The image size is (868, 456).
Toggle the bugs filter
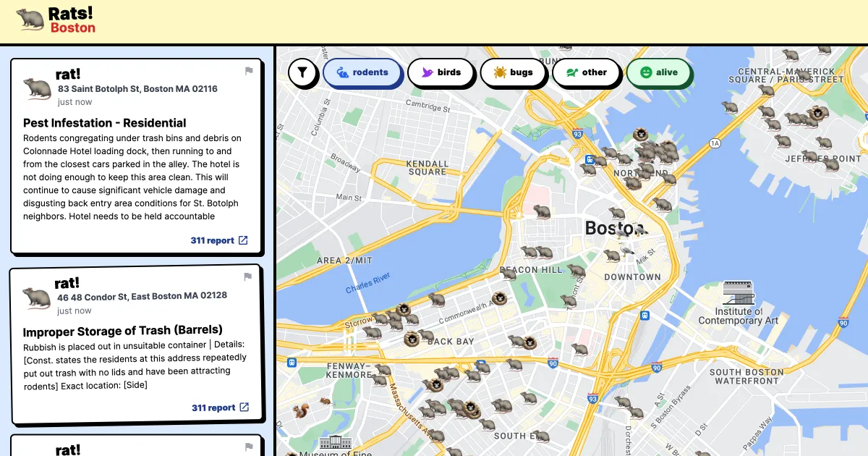[x=513, y=72]
